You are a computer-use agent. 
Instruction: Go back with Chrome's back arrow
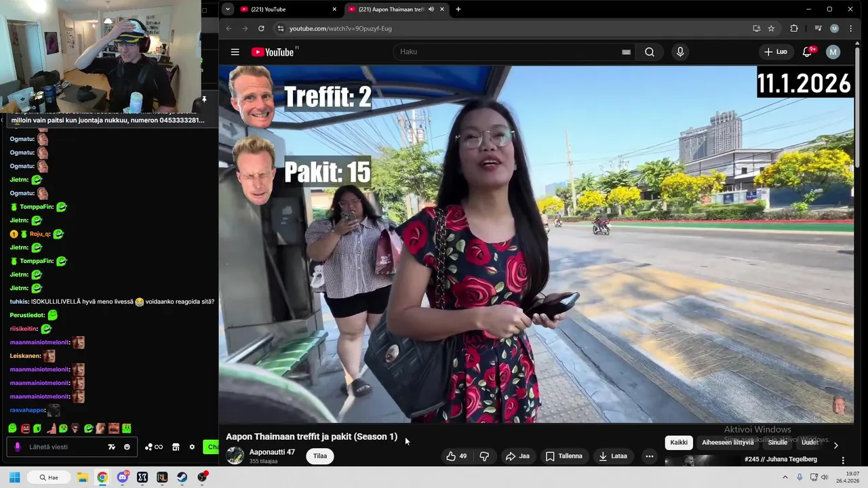click(x=229, y=28)
